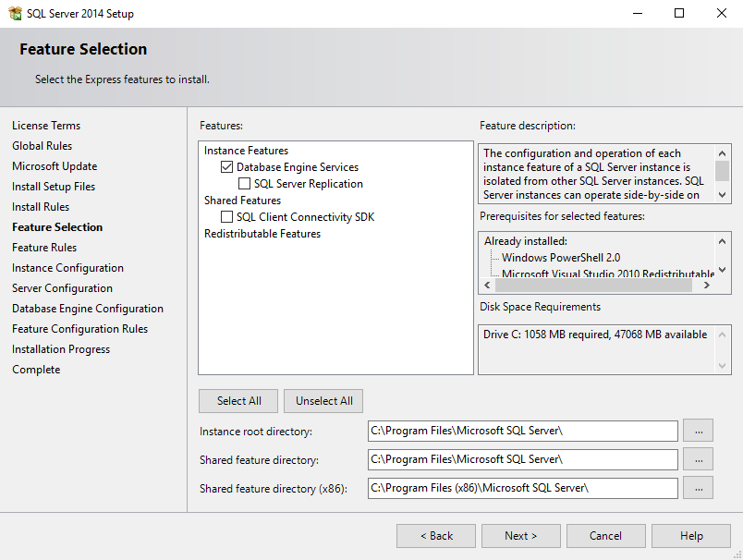This screenshot has height=560, width=743.
Task: Uncheck Database Engine Services
Action: (x=226, y=167)
